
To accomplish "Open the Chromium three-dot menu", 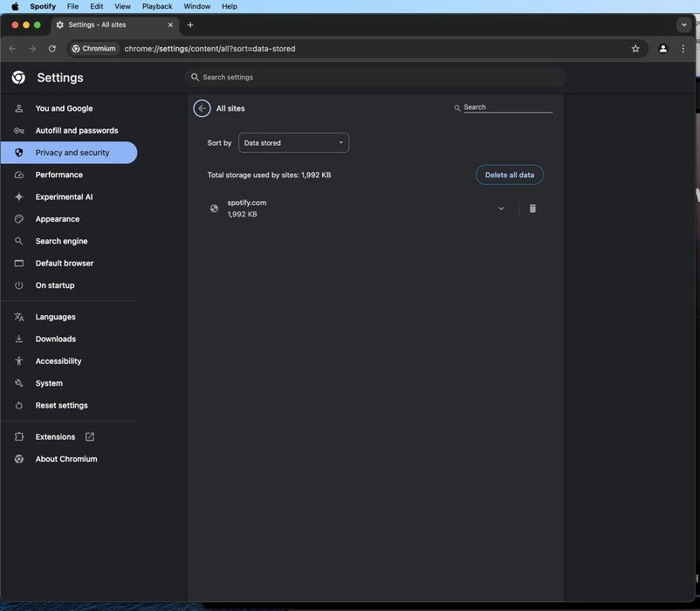I will coord(683,49).
